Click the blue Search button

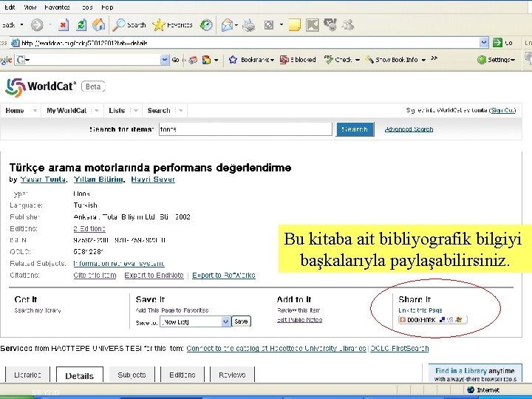coord(355,129)
